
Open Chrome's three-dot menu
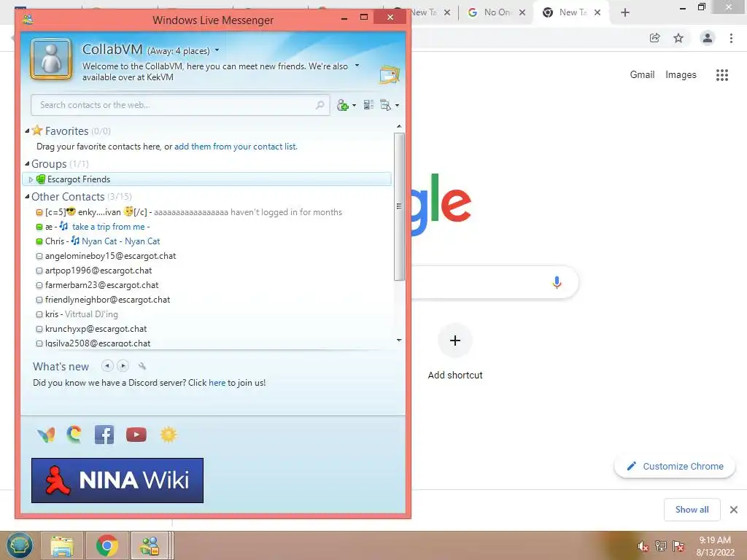click(731, 38)
